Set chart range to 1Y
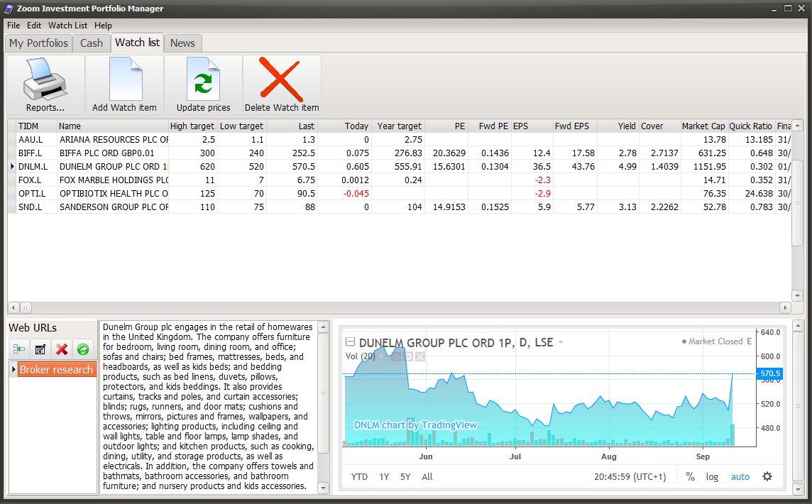Screen dimensions: 812x504 384,476
